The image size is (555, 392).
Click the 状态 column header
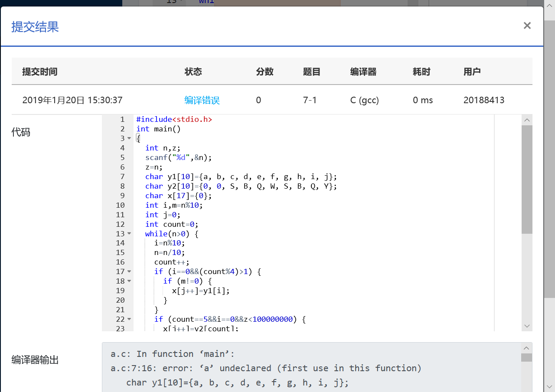(193, 72)
